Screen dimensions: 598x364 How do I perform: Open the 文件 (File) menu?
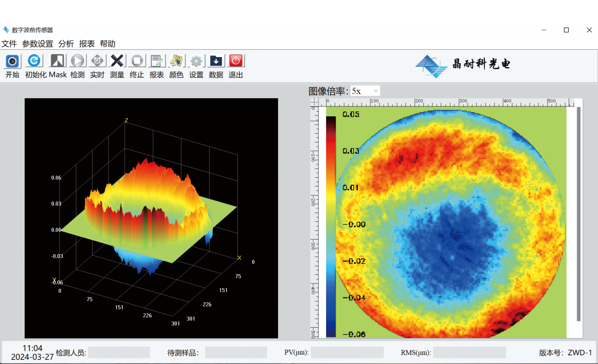pyautogui.click(x=9, y=44)
